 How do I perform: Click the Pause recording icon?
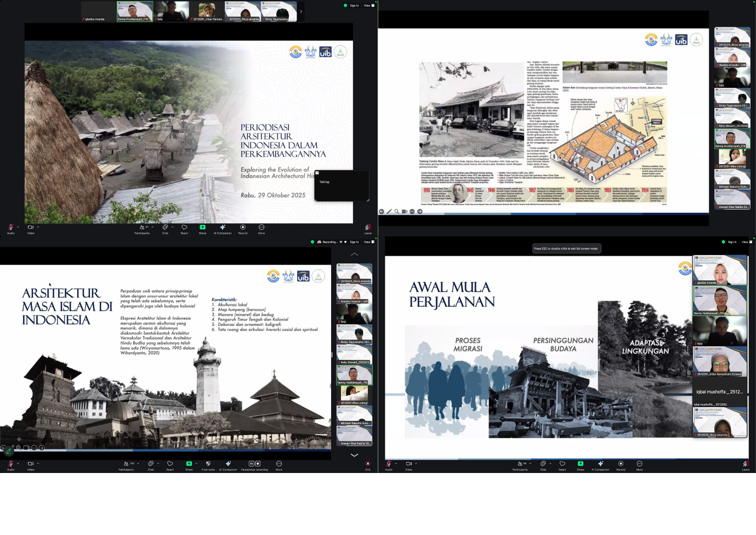pos(251,464)
